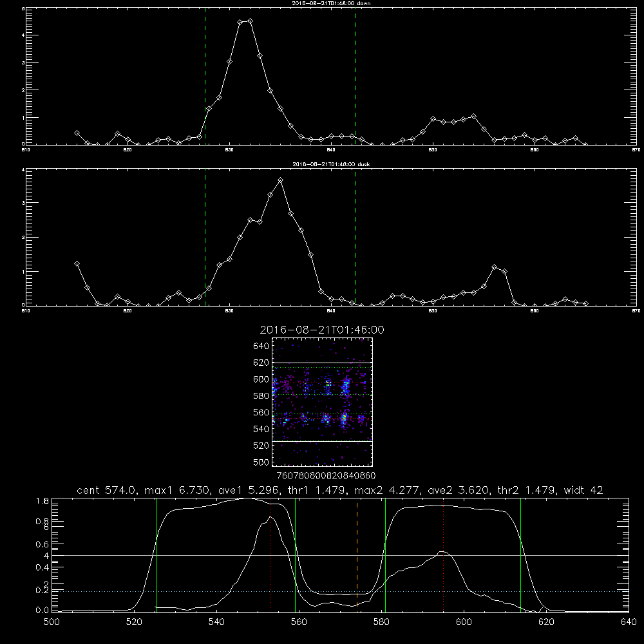Click the 620 label on bottom plot x-axis
The width and height of the screenshot is (644, 644).
click(x=547, y=622)
